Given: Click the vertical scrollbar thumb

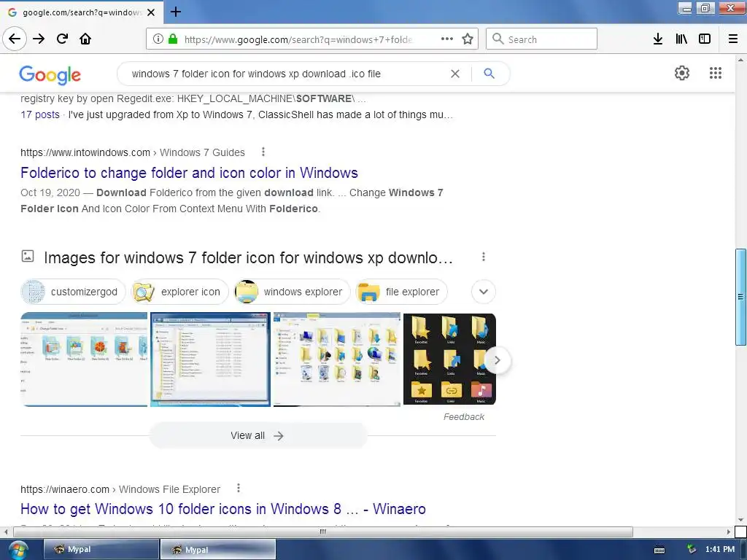Looking at the screenshot, I should [x=740, y=297].
